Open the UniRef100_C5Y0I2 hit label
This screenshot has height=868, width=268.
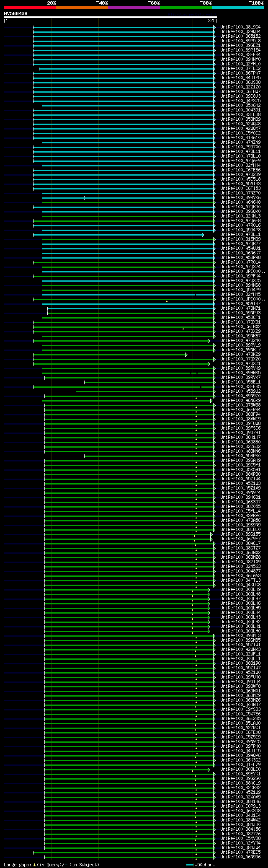click(x=240, y=133)
